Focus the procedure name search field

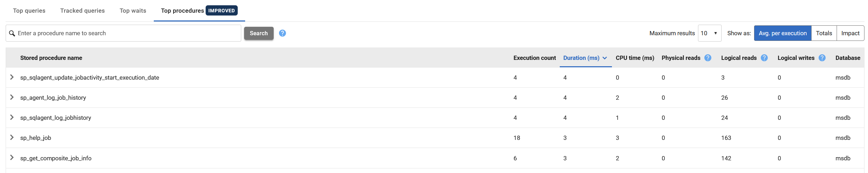click(123, 33)
